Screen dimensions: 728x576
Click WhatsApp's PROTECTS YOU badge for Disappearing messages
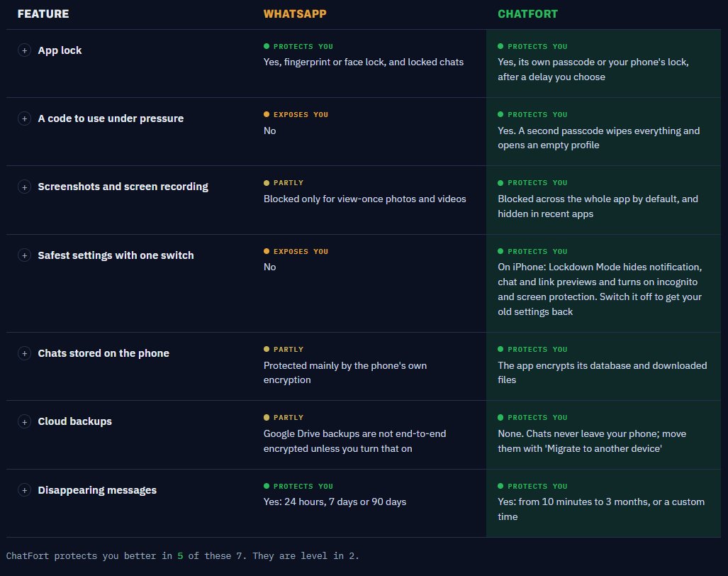click(x=298, y=486)
